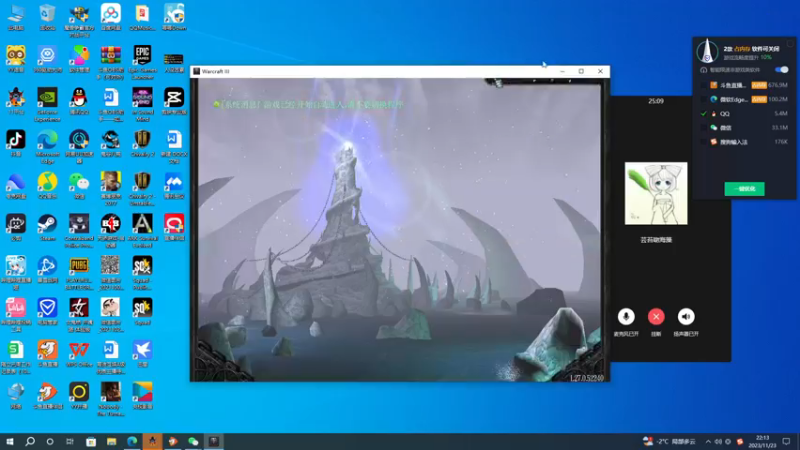Open the Google Play Games desktop shortcut
The height and width of the screenshot is (450, 800).
coord(142,396)
